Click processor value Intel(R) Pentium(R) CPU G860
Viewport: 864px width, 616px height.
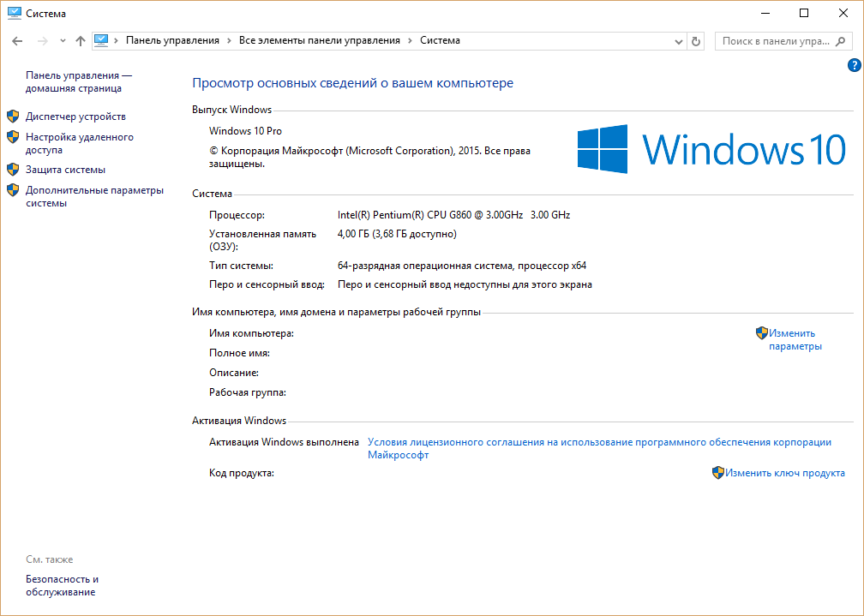pyautogui.click(x=453, y=215)
